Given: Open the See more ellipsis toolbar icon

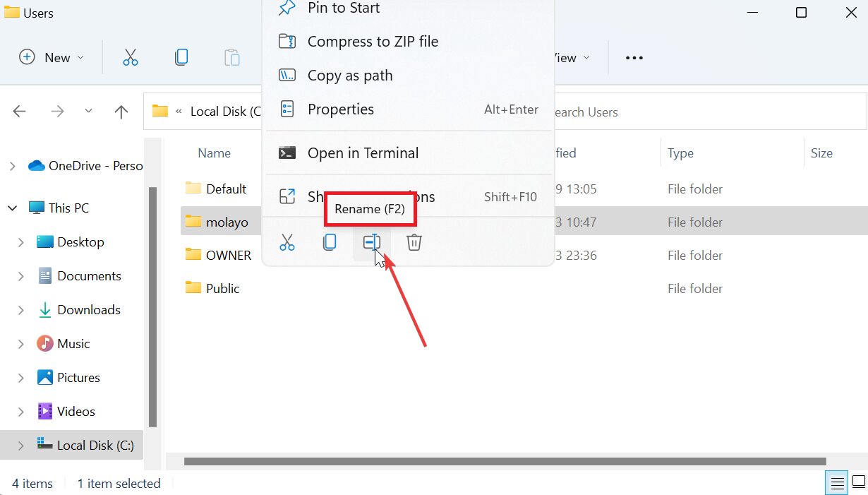Looking at the screenshot, I should [633, 57].
